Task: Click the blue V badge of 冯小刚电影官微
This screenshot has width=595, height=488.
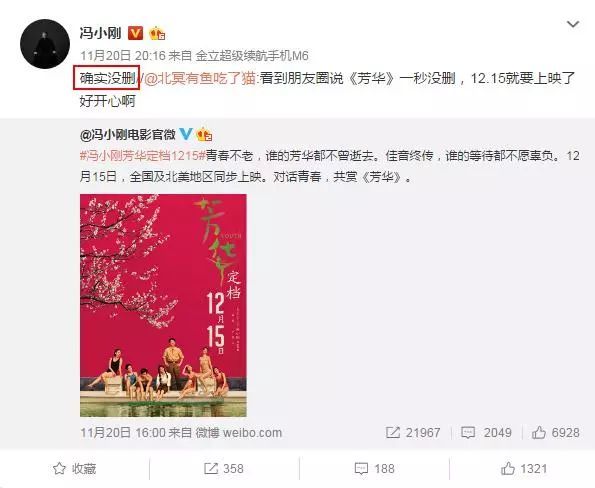Action: pos(186,134)
